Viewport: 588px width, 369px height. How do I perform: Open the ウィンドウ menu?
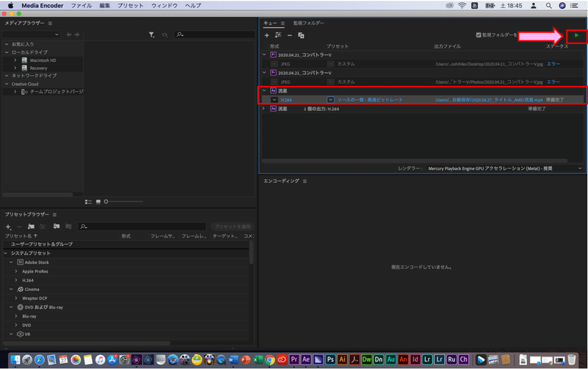coord(164,6)
